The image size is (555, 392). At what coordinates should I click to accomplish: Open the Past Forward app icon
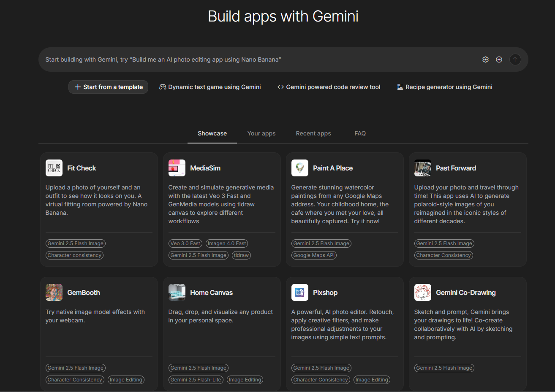[x=423, y=168]
